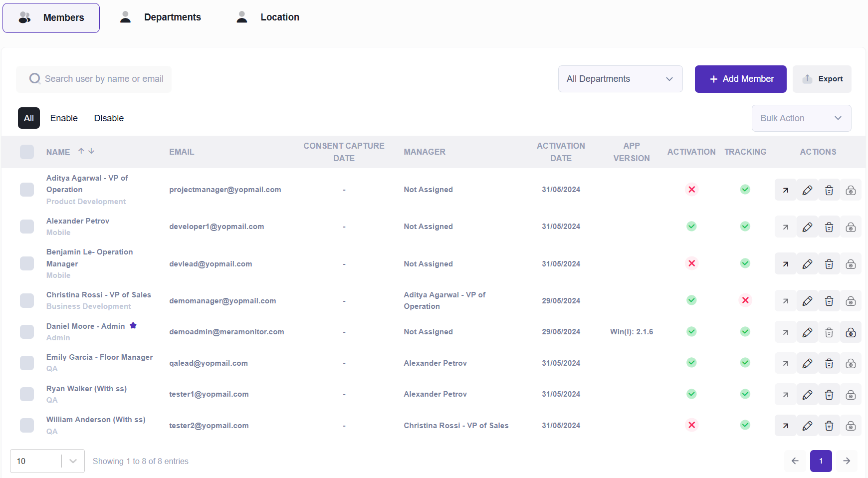Filter by Enable status
Image resolution: width=868 pixels, height=478 pixels.
pos(64,118)
